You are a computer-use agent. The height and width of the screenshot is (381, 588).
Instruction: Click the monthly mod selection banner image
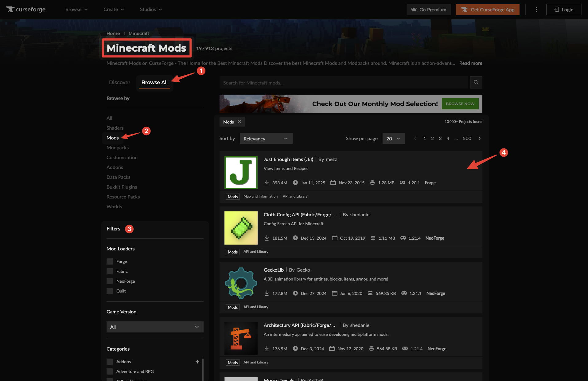351,104
